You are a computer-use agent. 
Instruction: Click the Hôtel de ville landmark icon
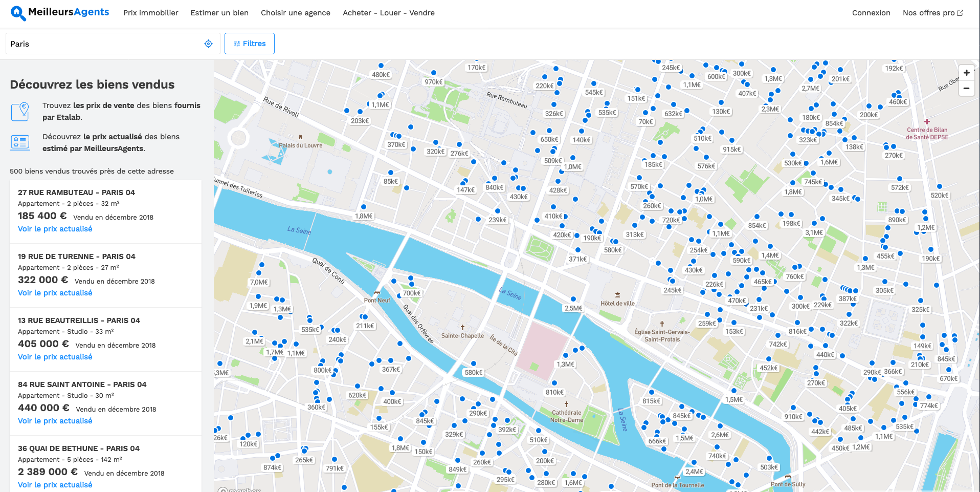click(618, 295)
